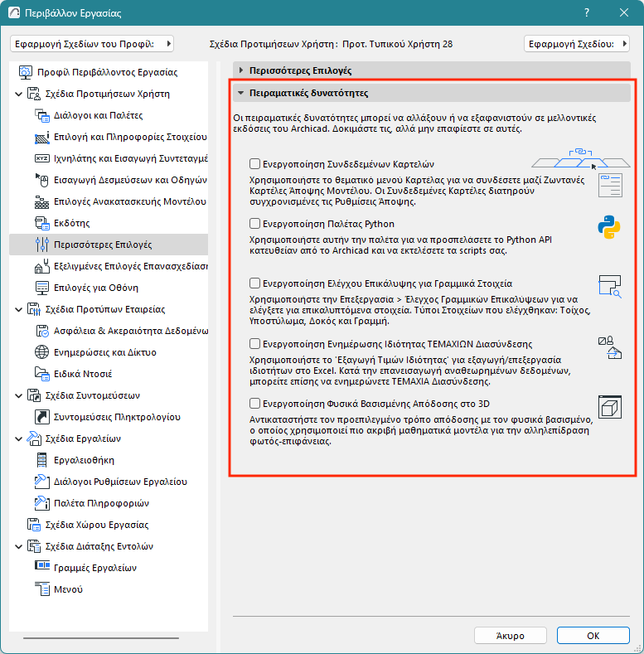Select Παλέτα Πληροφοριών tree entry
Image resolution: width=644 pixels, height=654 pixels.
click(x=101, y=503)
